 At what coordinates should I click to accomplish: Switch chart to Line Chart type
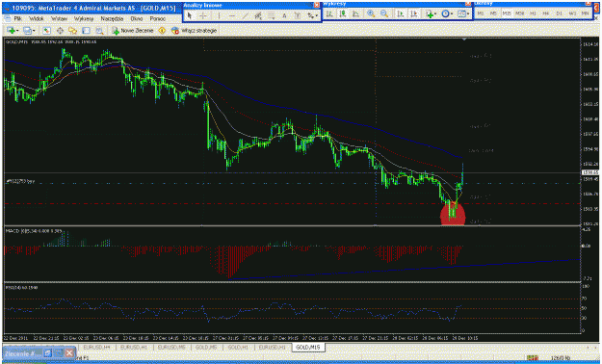(x=356, y=14)
